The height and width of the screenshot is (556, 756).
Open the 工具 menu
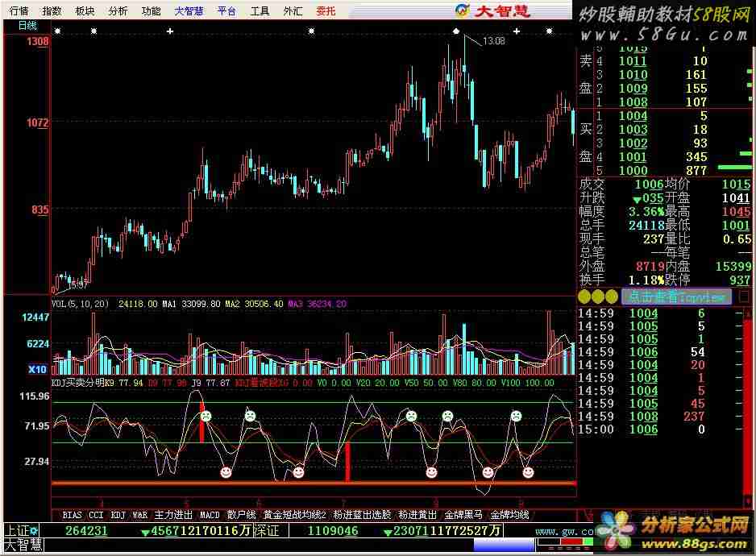[x=260, y=10]
